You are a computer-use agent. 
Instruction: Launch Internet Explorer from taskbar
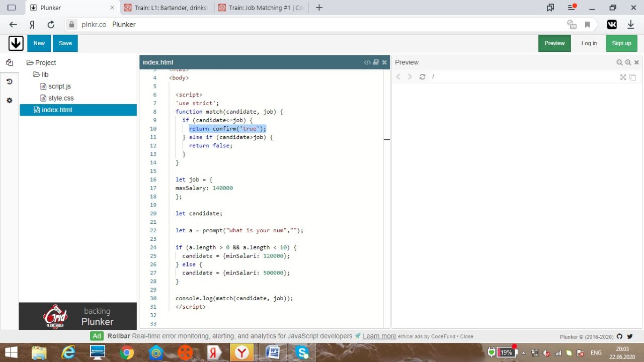[x=68, y=352]
